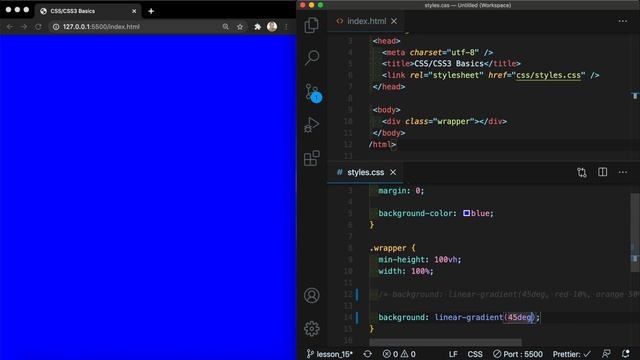Open the Accounts menu icon
The image size is (640, 360).
pos(312,296)
